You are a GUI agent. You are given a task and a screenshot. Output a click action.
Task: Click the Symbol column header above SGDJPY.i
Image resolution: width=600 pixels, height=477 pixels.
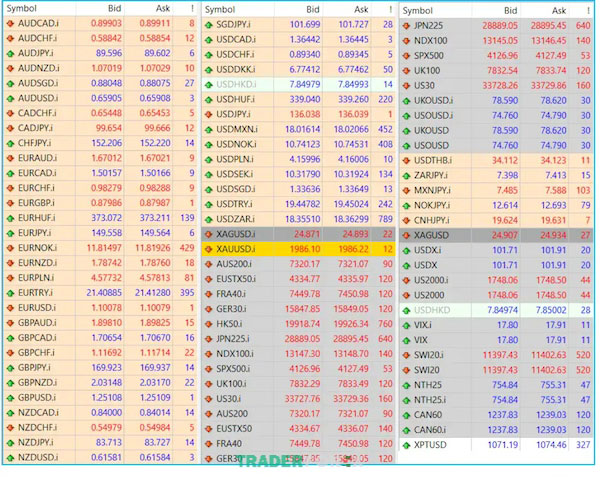click(x=220, y=10)
